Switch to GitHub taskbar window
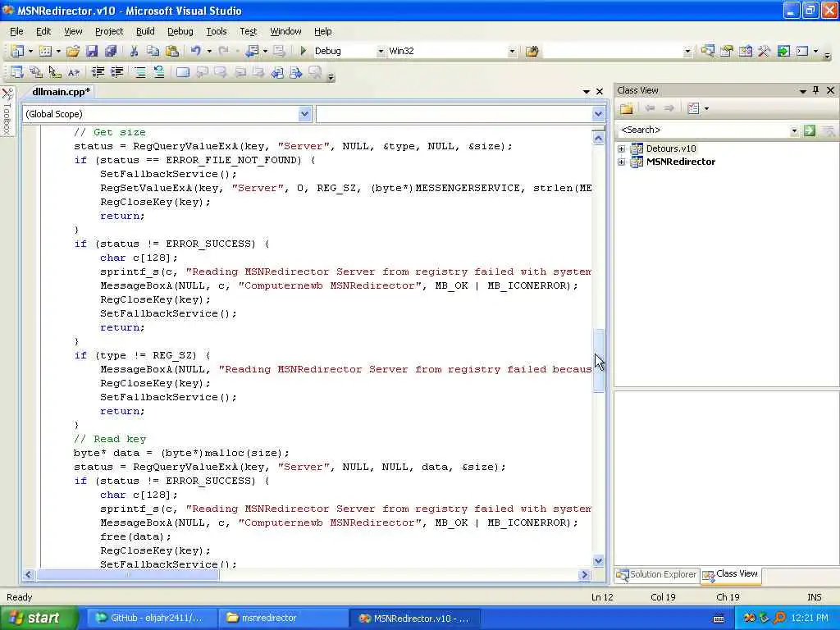The image size is (840, 630). tap(151, 619)
